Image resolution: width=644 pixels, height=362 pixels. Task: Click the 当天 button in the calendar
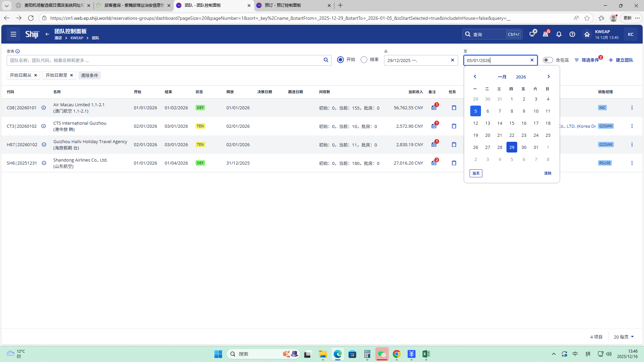[476, 173]
